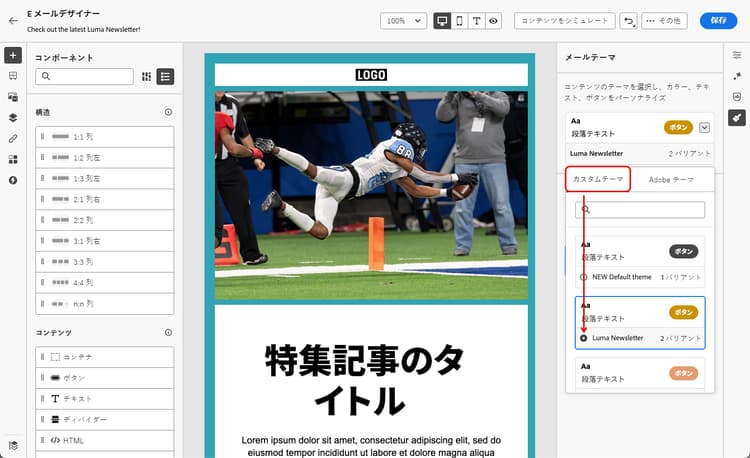Select the NEW Default theme radio button
Viewport: 750px width, 458px height.
[x=584, y=277]
